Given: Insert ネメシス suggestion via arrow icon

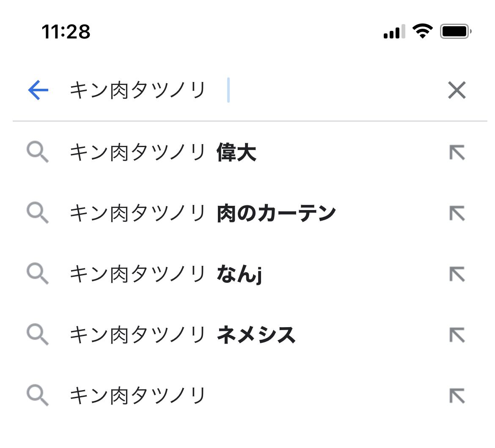Looking at the screenshot, I should [457, 335].
